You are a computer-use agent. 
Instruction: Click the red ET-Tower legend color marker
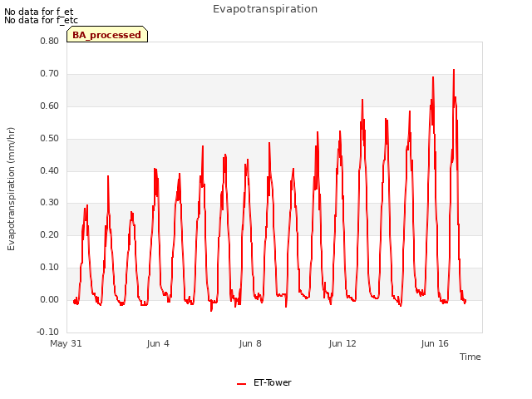241,384
